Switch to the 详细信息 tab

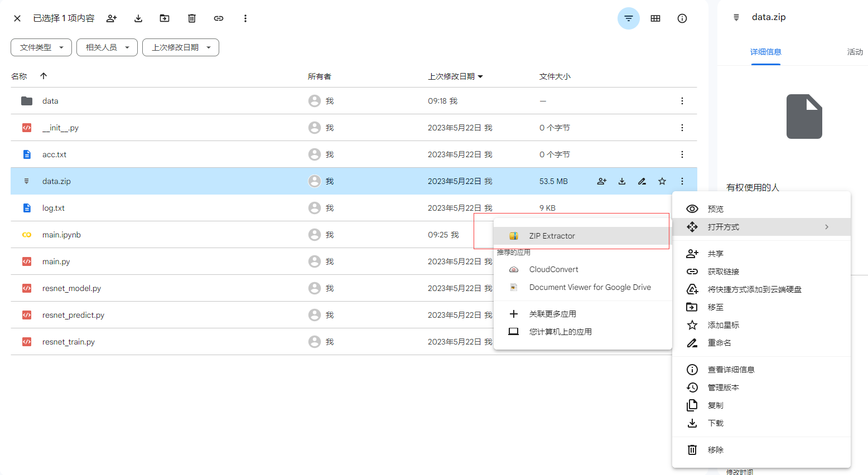click(x=765, y=52)
